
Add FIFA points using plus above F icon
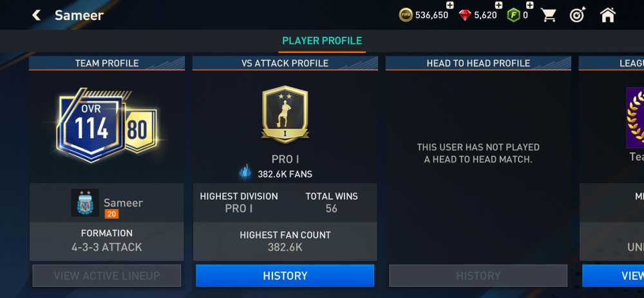tap(530, 5)
